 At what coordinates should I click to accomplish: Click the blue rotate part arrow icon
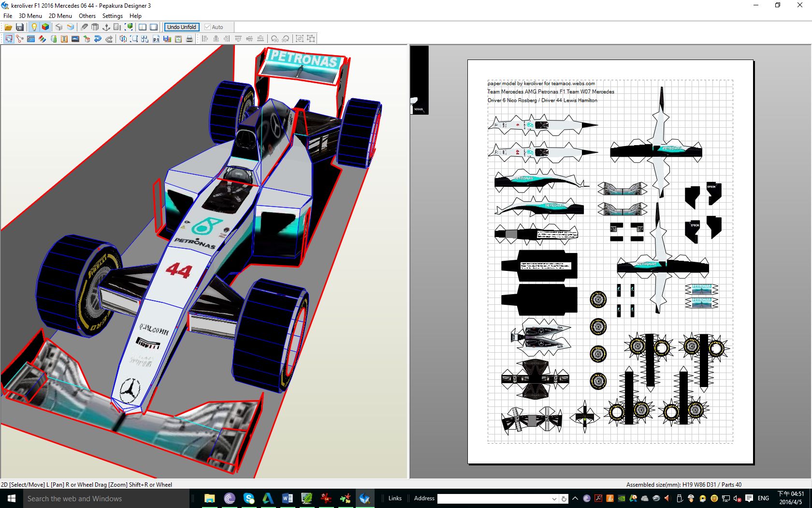(x=98, y=39)
